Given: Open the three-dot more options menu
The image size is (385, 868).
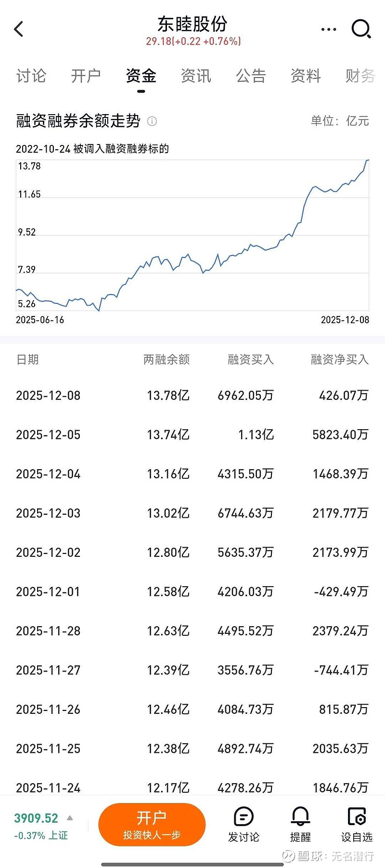Looking at the screenshot, I should click(x=329, y=29).
